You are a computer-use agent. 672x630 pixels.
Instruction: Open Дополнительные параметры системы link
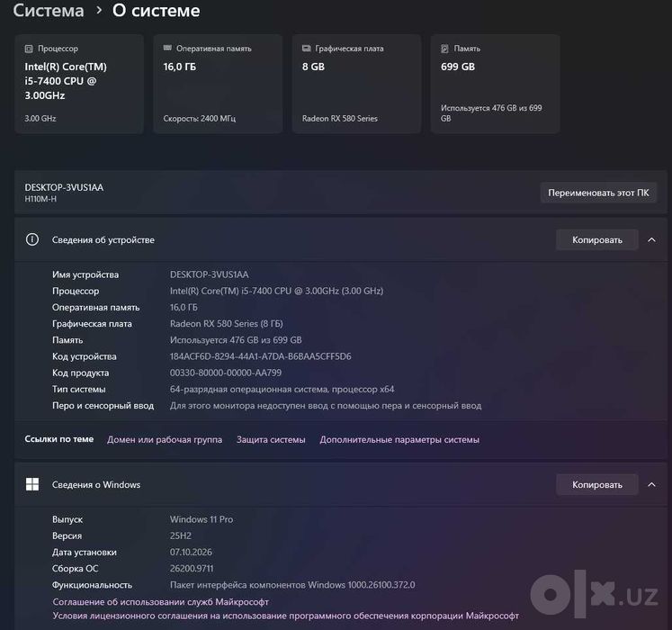click(x=399, y=439)
